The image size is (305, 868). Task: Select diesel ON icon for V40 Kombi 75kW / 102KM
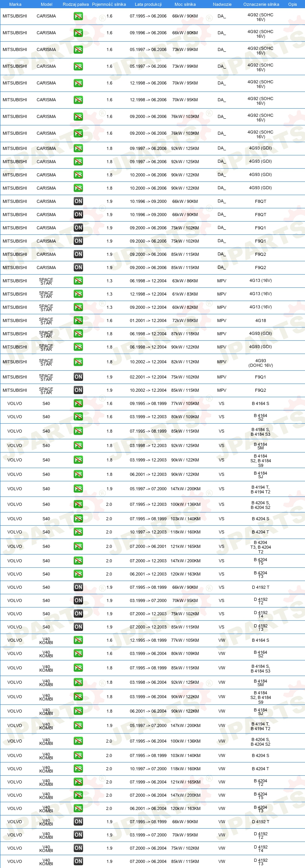coord(78,848)
